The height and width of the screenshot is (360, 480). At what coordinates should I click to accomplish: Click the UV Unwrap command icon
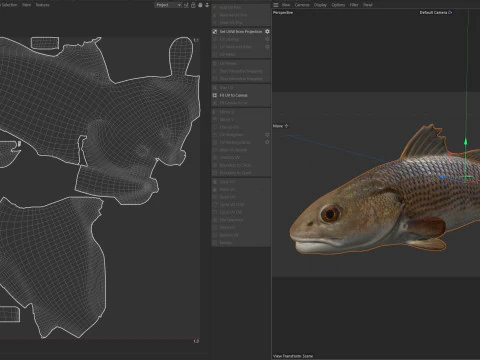tap(215, 39)
